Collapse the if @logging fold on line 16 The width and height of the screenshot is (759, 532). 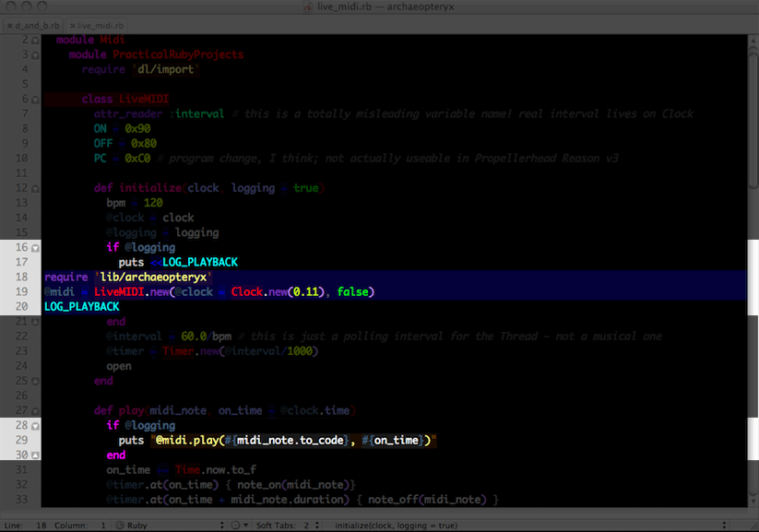[35, 248]
